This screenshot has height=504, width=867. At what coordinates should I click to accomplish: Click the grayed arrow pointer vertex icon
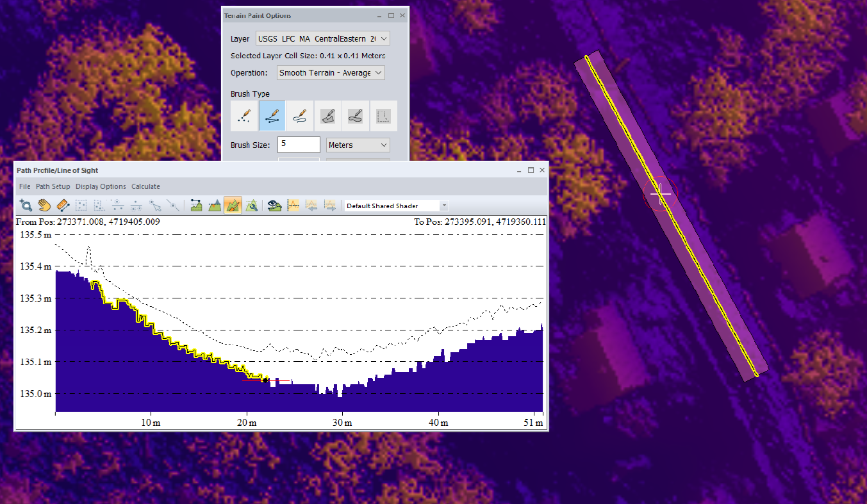[155, 206]
